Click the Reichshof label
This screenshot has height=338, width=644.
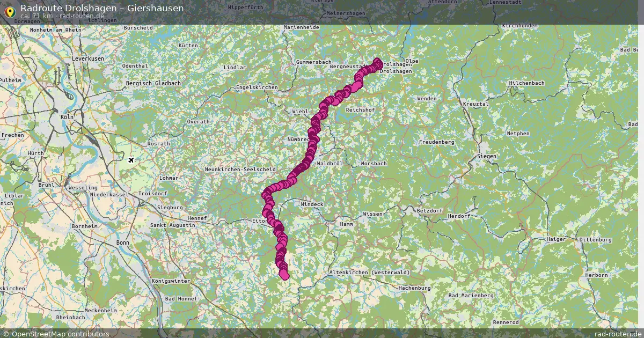pos(361,109)
